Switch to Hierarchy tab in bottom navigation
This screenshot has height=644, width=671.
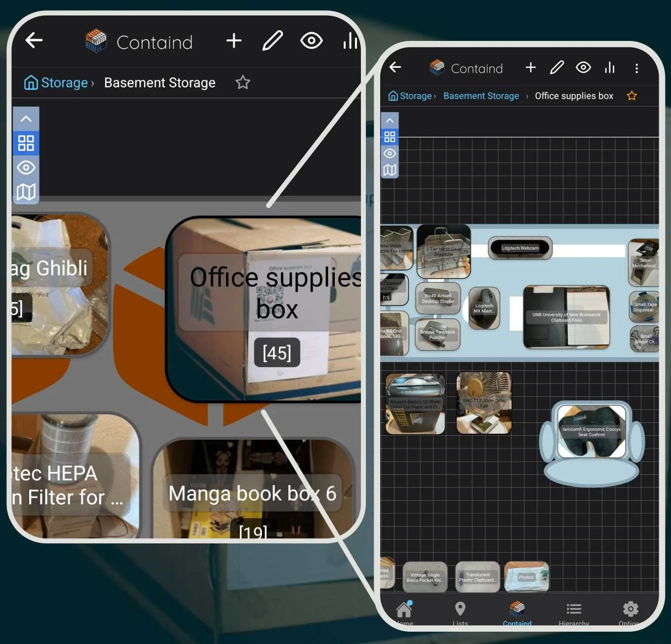click(574, 613)
